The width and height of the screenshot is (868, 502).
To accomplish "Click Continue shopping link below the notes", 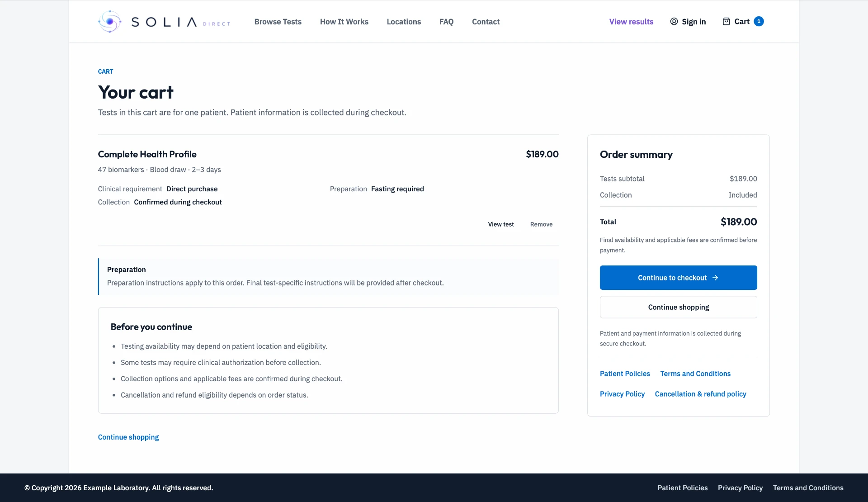I will 128,437.
